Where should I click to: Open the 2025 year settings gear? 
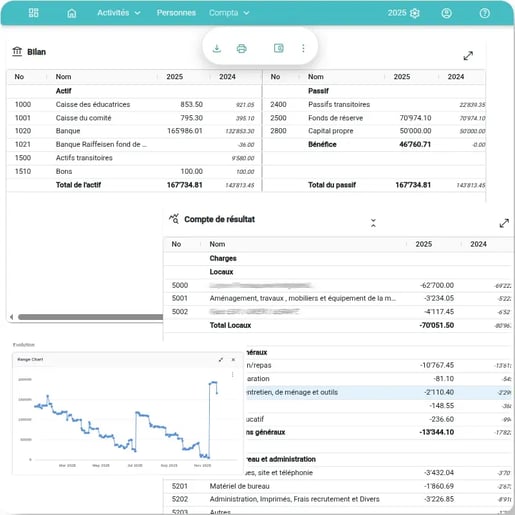[415, 13]
